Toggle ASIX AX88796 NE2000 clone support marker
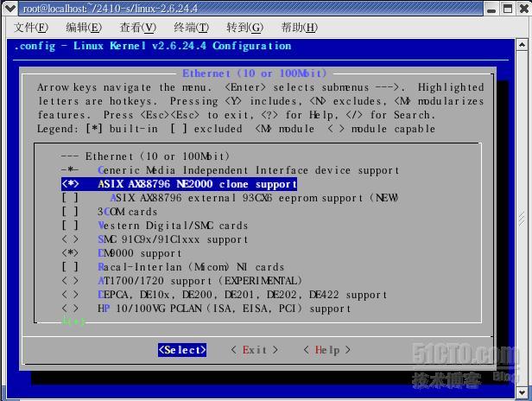The width and height of the screenshot is (532, 401). click(70, 184)
